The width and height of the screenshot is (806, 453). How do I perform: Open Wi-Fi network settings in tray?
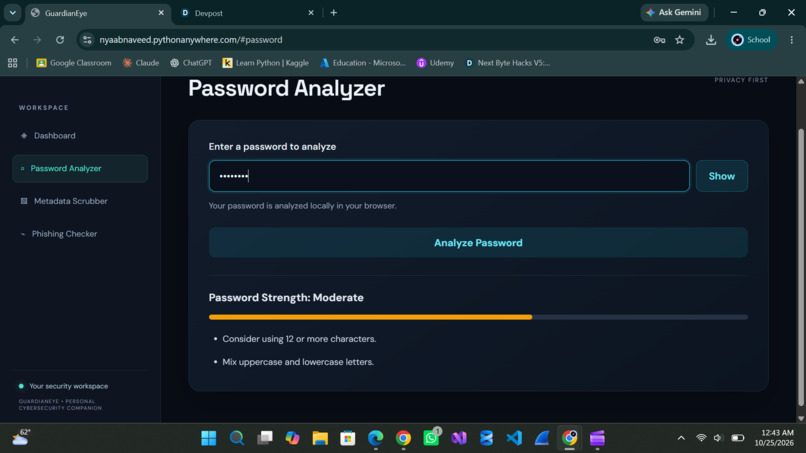tap(701, 438)
